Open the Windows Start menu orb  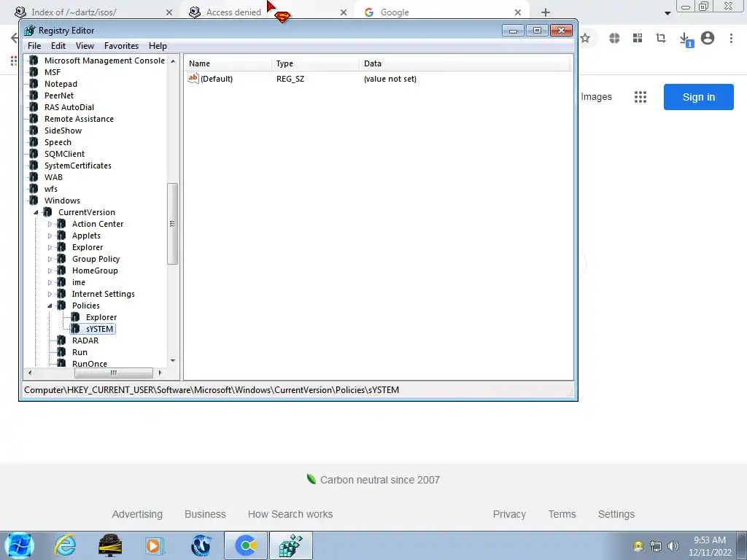pyautogui.click(x=19, y=545)
